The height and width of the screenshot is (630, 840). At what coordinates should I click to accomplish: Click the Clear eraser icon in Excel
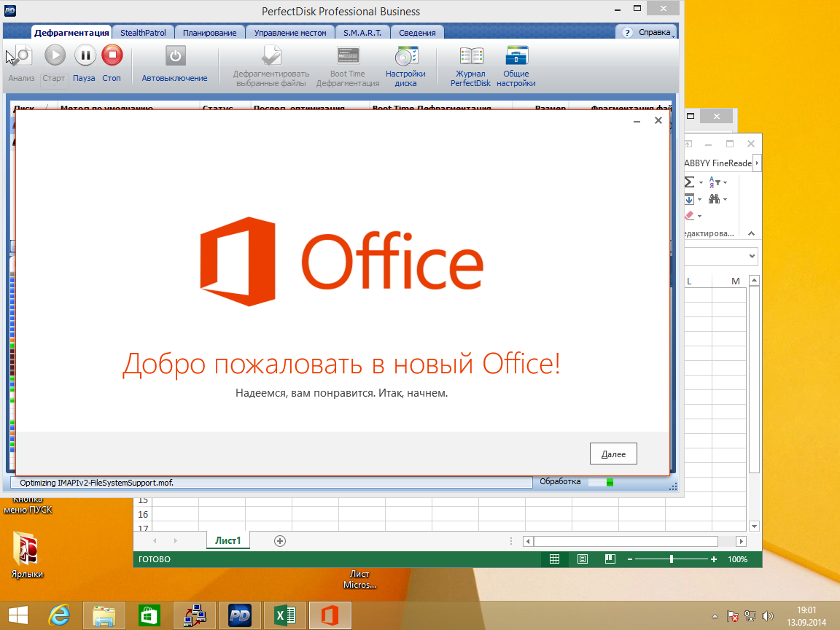(x=690, y=215)
